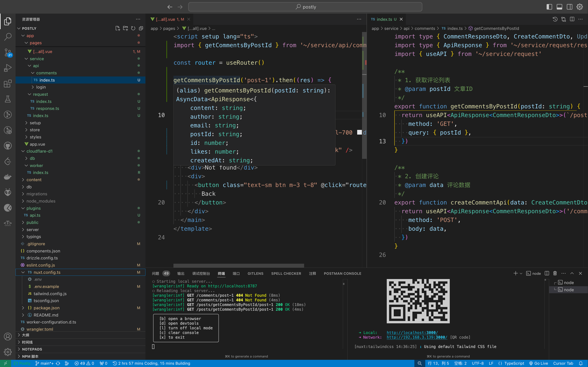Click Go Live in status bar
588x367 pixels.
[538, 363]
